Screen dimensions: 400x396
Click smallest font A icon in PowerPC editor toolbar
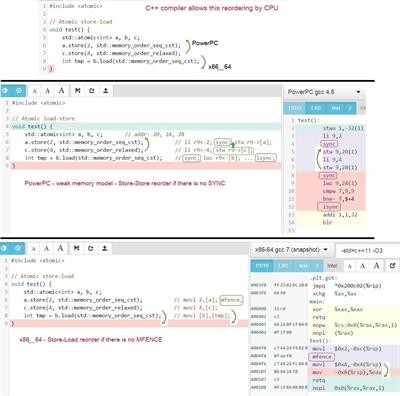point(35,91)
